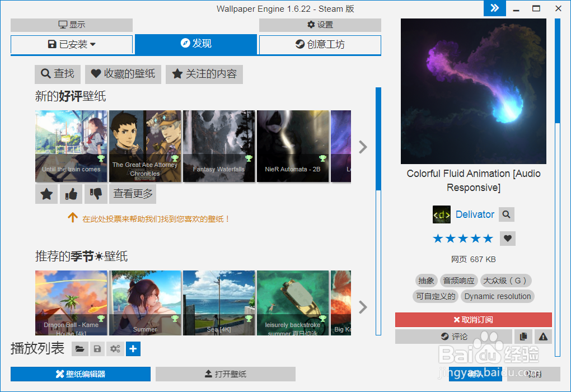
Task: Open Followed content (关注的内容)
Action: (204, 74)
